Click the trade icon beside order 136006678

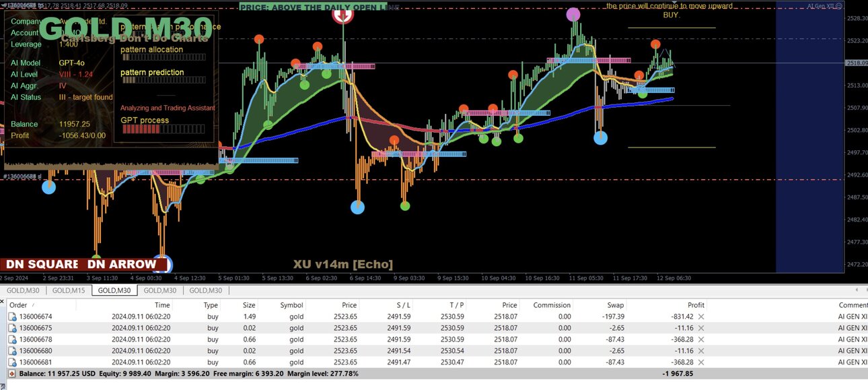pyautogui.click(x=12, y=339)
